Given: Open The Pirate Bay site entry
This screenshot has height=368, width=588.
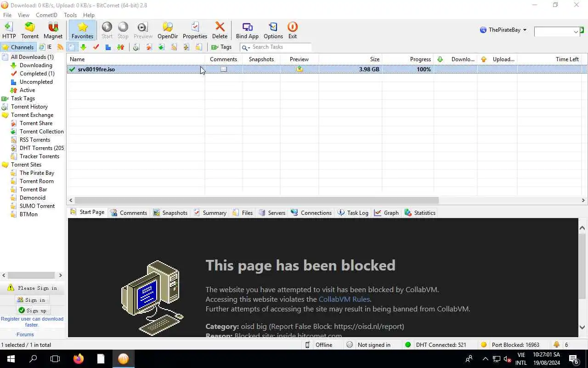Looking at the screenshot, I should [x=37, y=173].
